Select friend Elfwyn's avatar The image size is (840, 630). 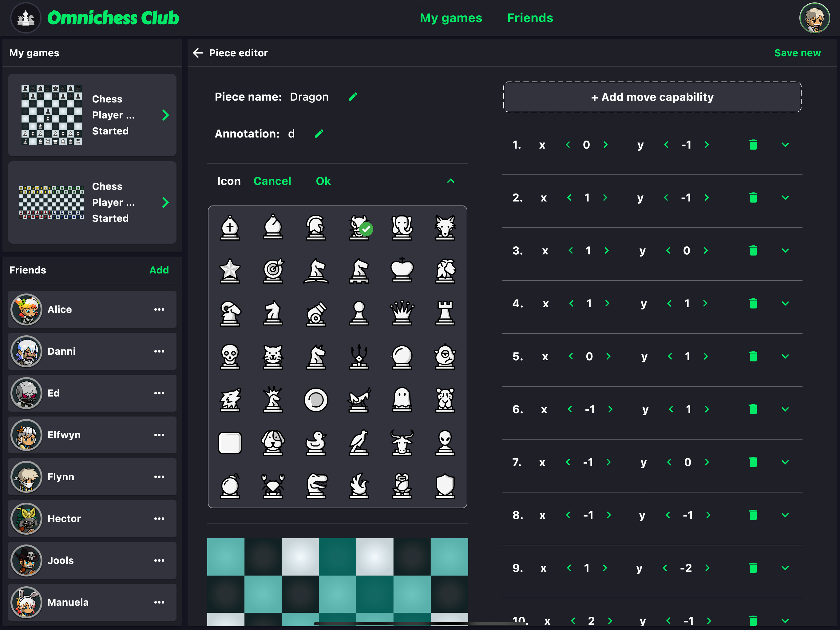[26, 435]
